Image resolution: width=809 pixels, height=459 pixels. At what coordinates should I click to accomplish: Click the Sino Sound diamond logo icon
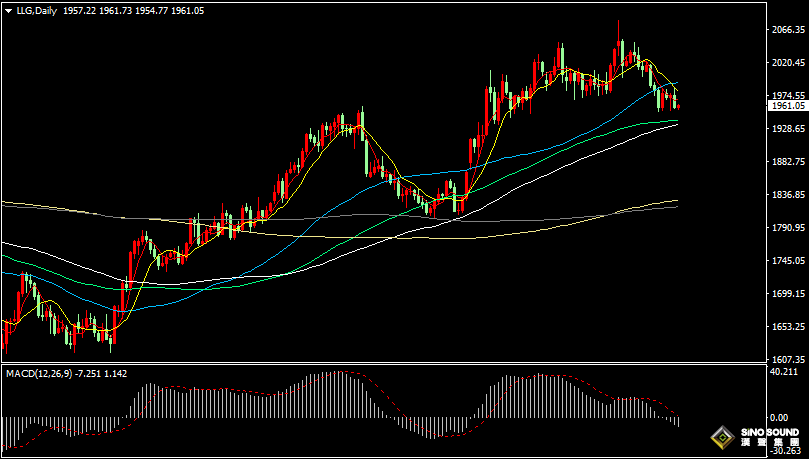click(x=722, y=438)
